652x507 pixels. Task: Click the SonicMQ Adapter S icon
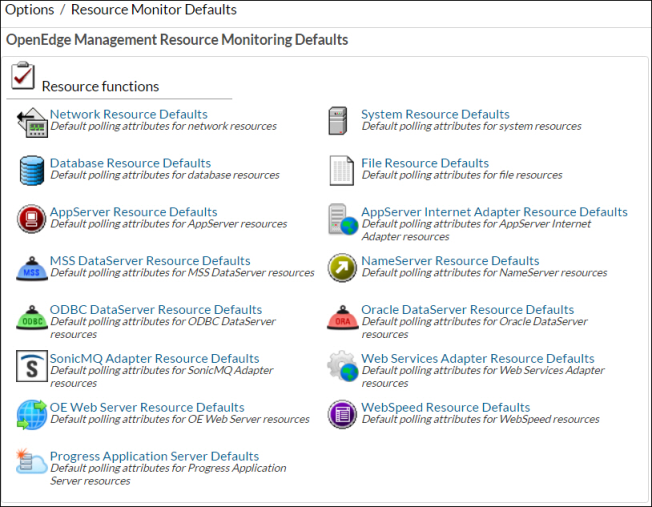click(x=32, y=366)
